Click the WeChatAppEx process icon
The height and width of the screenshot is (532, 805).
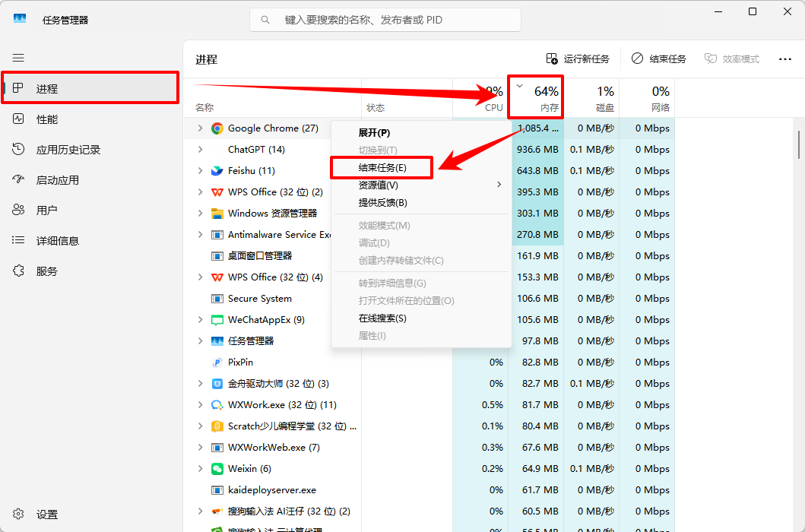click(x=217, y=320)
